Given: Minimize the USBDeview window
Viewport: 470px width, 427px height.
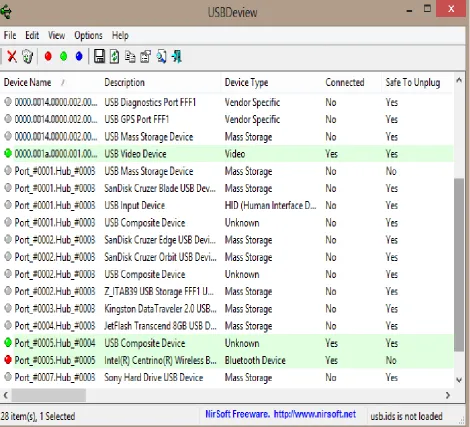Looking at the screenshot, I should [409, 10].
